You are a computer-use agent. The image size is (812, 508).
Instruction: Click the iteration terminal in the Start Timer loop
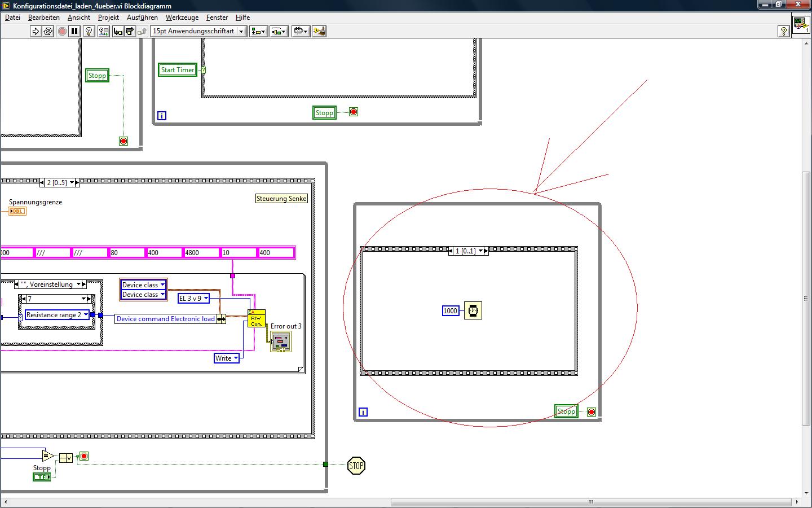tap(162, 116)
